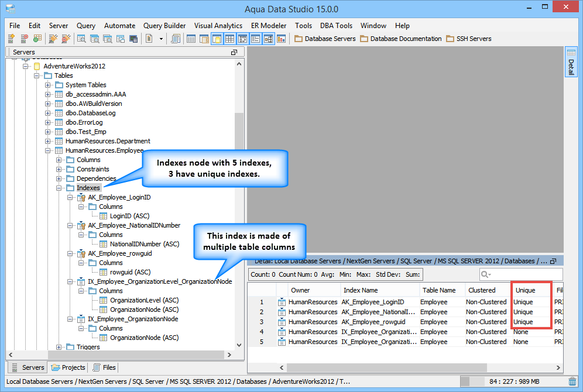Click the document script toolbar icon
Viewport: 583px width, 392px height.
(x=149, y=39)
